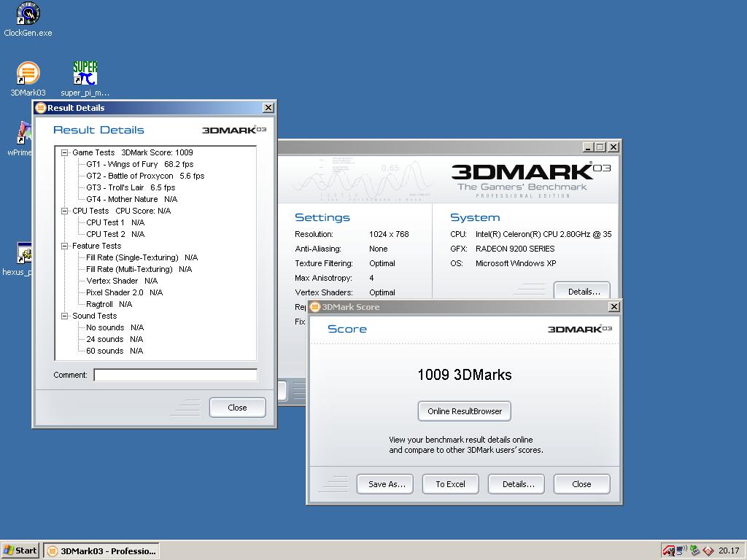Export the score with To Excel
The width and height of the screenshot is (747, 560).
(x=450, y=484)
